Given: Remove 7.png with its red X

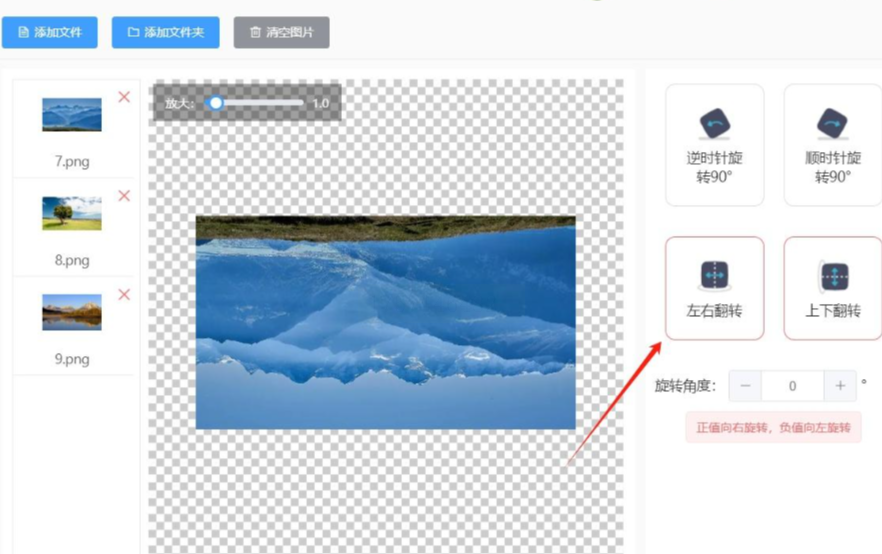Looking at the screenshot, I should (124, 97).
